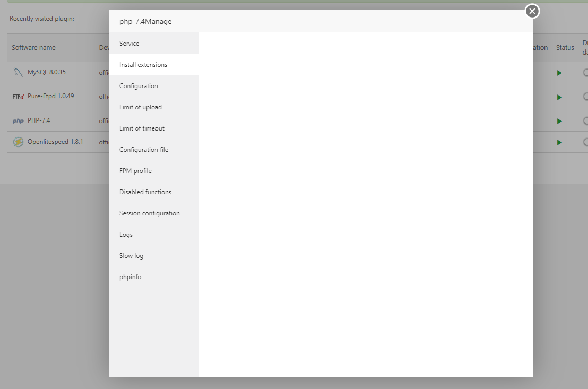Click the green status arrow for PHP-7.4
Image resolution: width=588 pixels, height=389 pixels.
(x=559, y=120)
